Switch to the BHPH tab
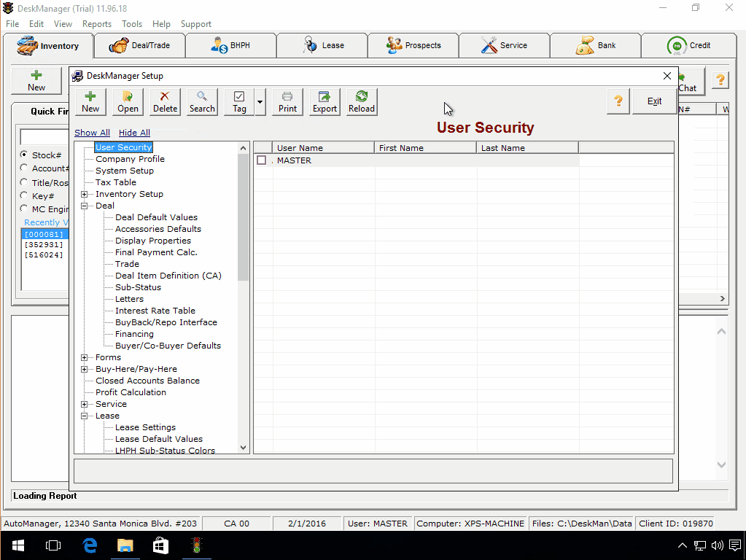The height and width of the screenshot is (560, 746). coord(231,46)
